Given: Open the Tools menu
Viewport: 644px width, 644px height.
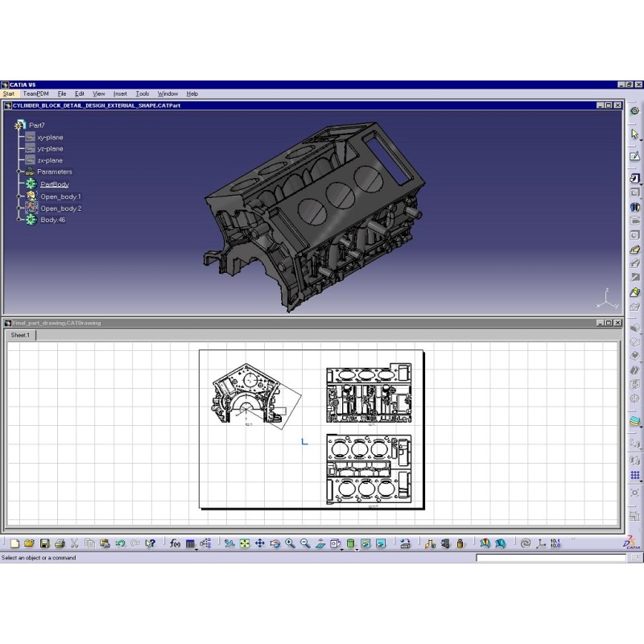Looking at the screenshot, I should pyautogui.click(x=142, y=93).
